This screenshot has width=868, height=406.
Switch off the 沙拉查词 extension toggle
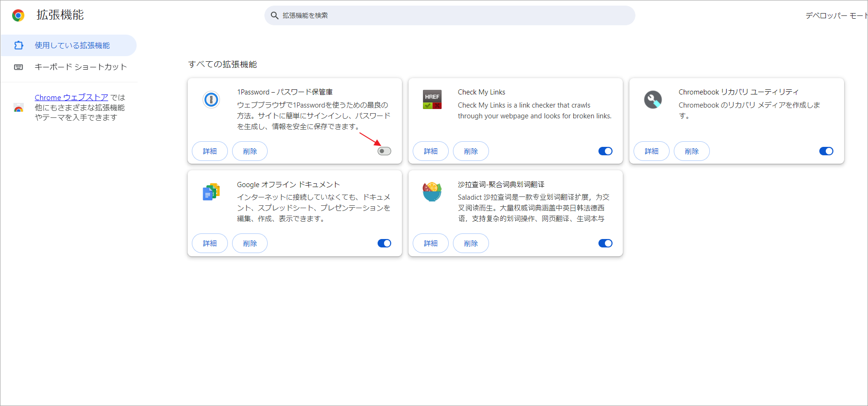coord(605,243)
